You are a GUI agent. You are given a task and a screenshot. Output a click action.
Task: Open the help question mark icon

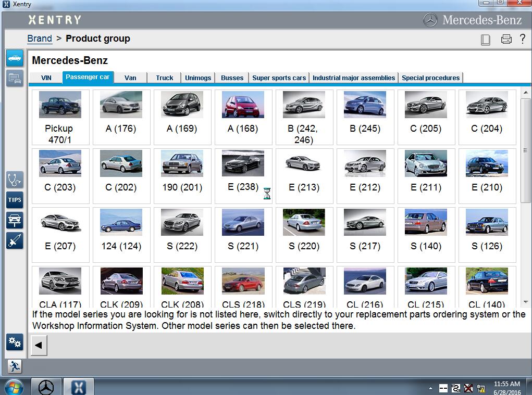(x=523, y=39)
